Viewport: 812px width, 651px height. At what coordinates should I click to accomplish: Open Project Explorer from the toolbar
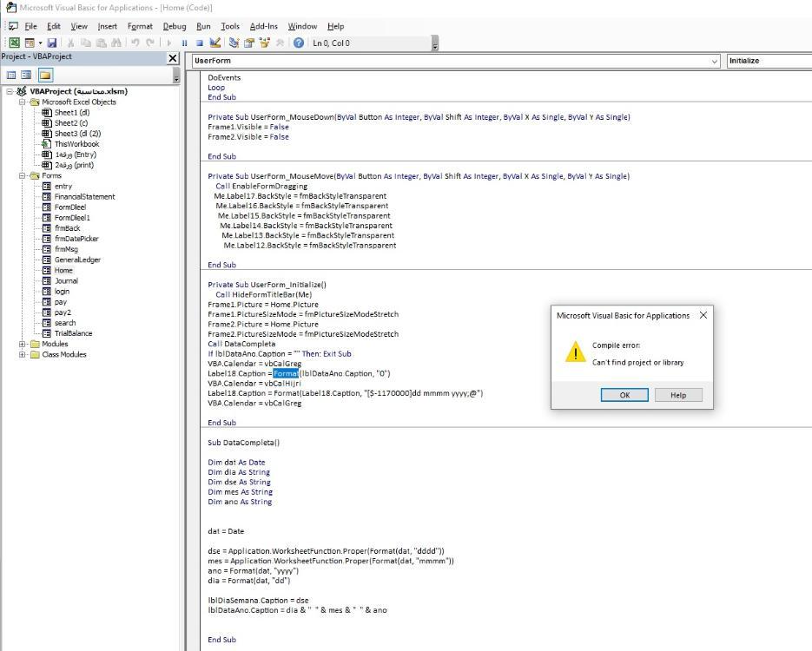click(x=234, y=43)
